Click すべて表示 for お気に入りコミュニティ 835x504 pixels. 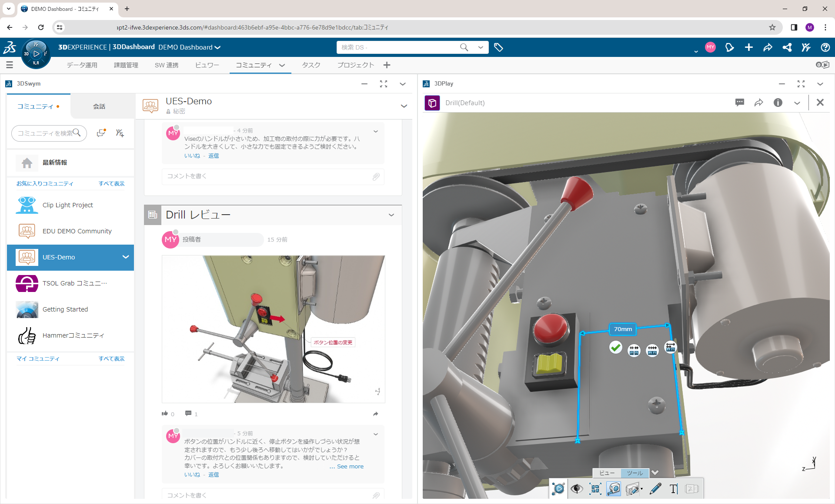click(x=111, y=184)
